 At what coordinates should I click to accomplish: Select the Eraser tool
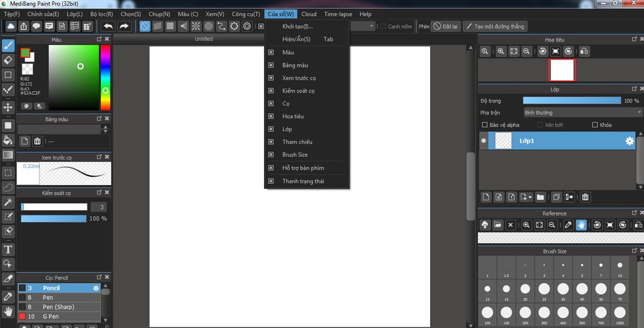point(8,60)
